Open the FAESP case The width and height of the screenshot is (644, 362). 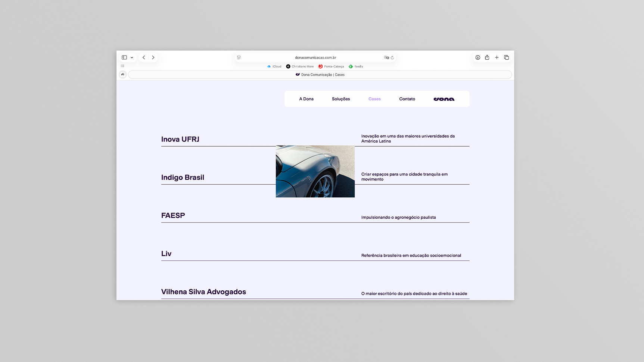click(173, 215)
